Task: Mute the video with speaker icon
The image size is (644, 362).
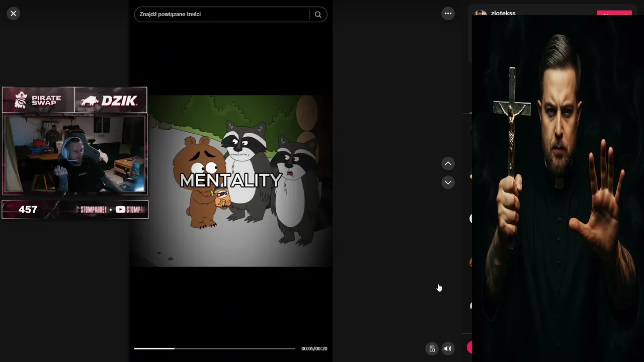Action: point(448,348)
